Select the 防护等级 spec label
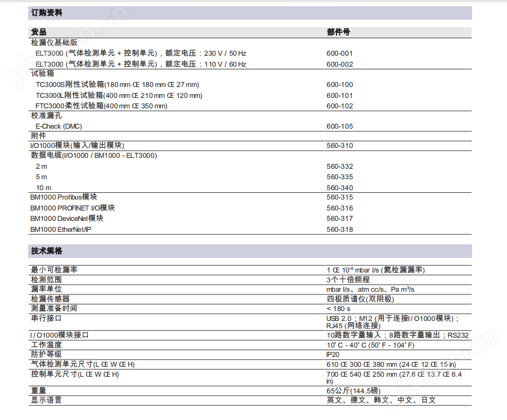 [x=46, y=354]
